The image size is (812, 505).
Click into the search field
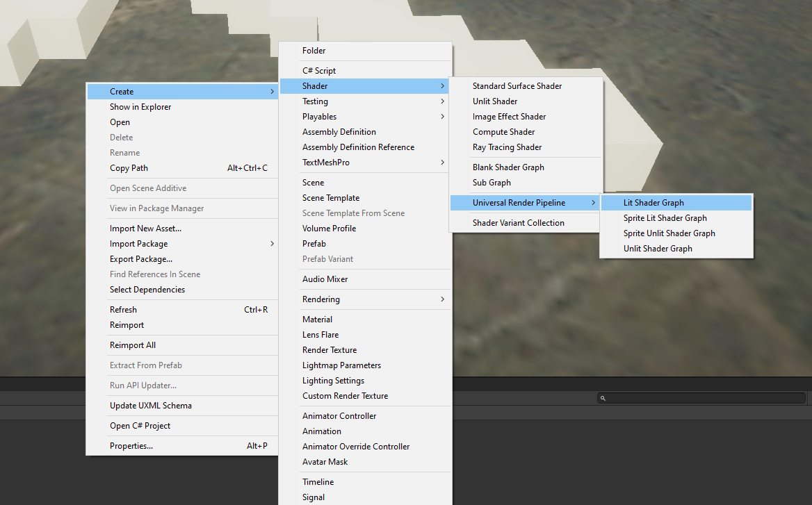click(695, 397)
